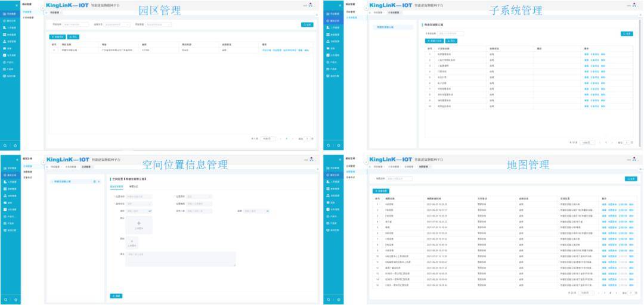Click search magnifier icon in 子系统管理 sidebar bottom
The image size is (644, 305).
(328, 145)
